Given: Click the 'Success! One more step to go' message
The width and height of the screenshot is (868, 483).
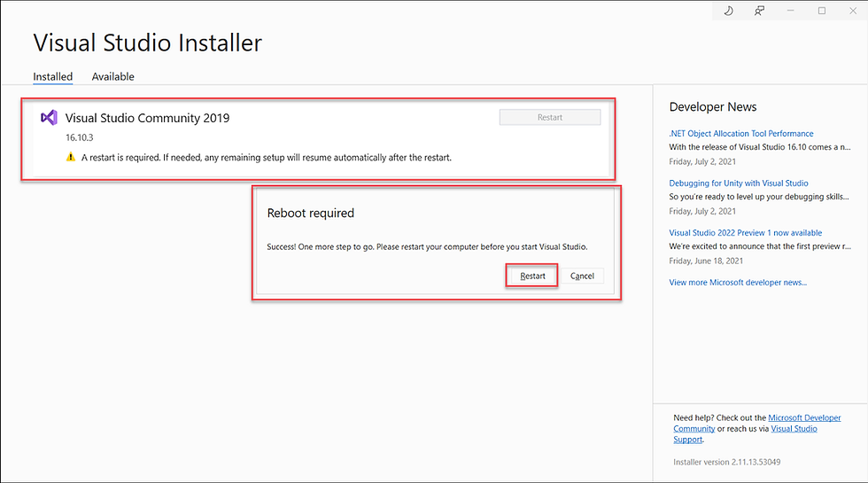Looking at the screenshot, I should (427, 247).
